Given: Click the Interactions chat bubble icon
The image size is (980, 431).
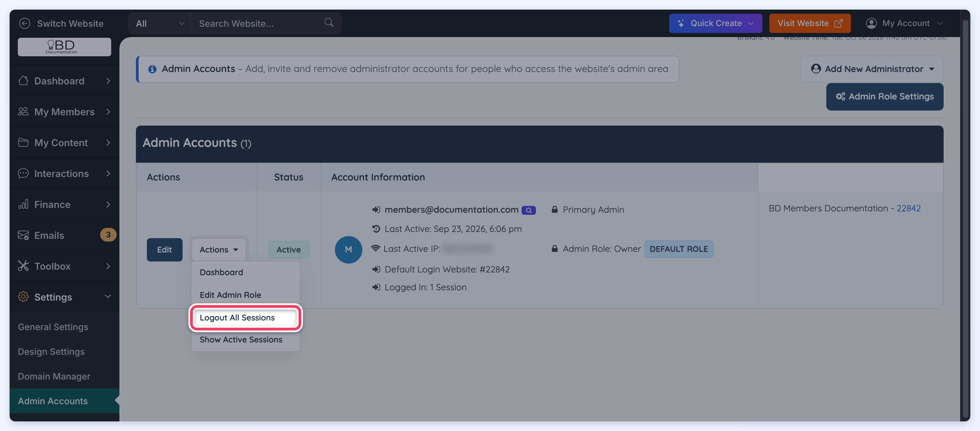Looking at the screenshot, I should point(23,173).
